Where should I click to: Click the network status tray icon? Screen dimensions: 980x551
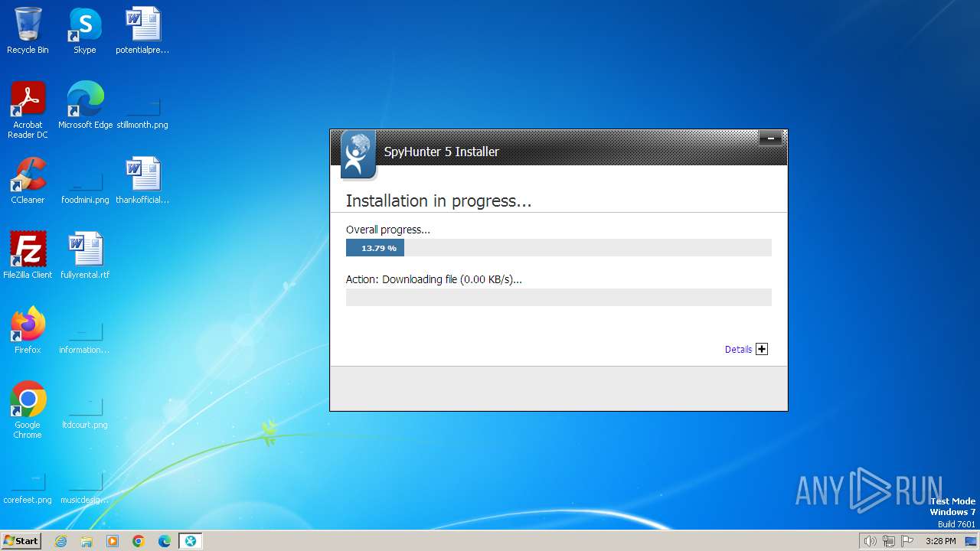pos(889,541)
